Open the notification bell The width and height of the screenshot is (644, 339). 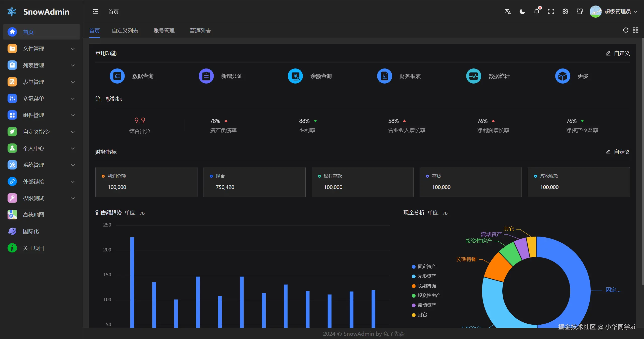coord(537,12)
